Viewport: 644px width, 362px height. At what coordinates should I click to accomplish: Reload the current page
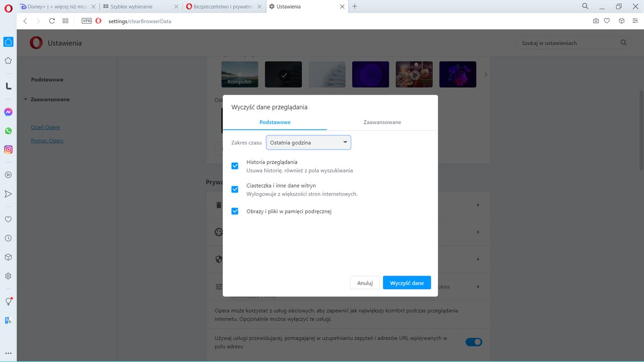click(52, 21)
